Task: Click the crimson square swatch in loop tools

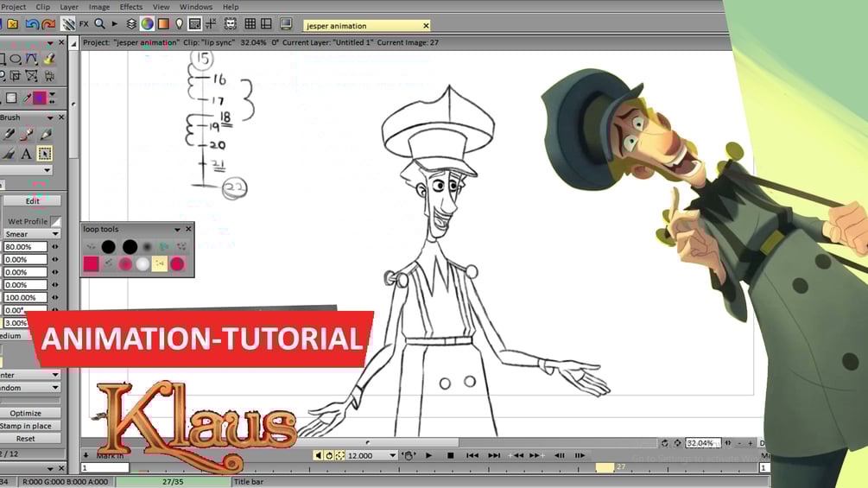Action: (x=91, y=264)
